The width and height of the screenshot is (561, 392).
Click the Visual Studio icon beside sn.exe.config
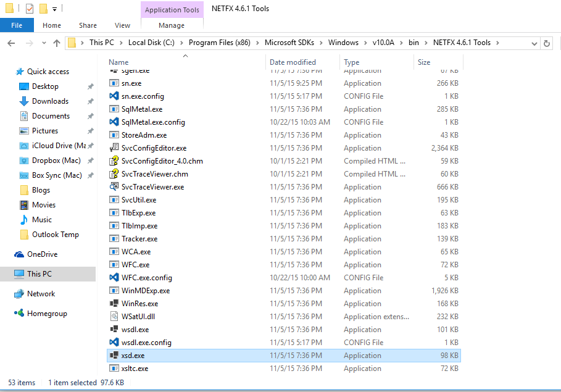pos(114,96)
